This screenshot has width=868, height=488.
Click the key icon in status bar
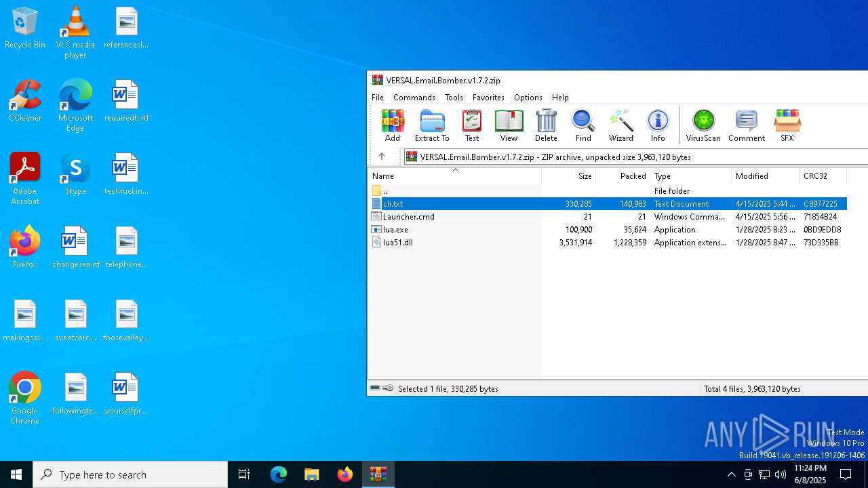tap(388, 388)
